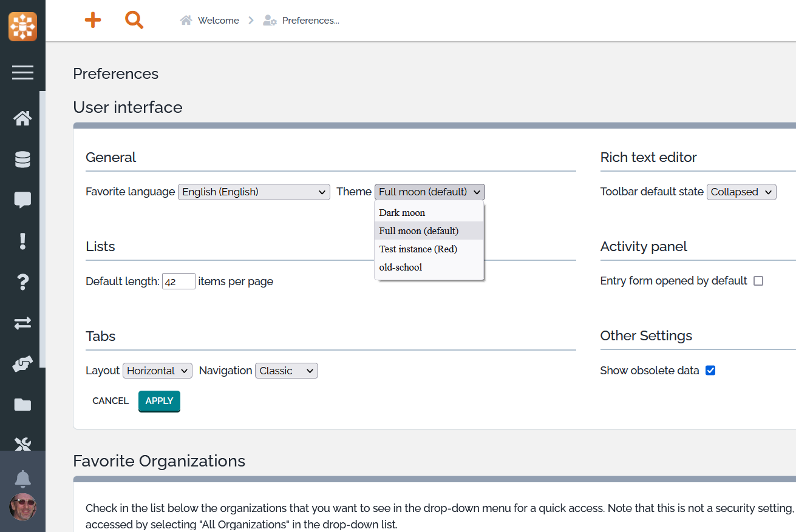Screen dimensions: 796x532
Task: Click the Default length input field
Action: [179, 281]
